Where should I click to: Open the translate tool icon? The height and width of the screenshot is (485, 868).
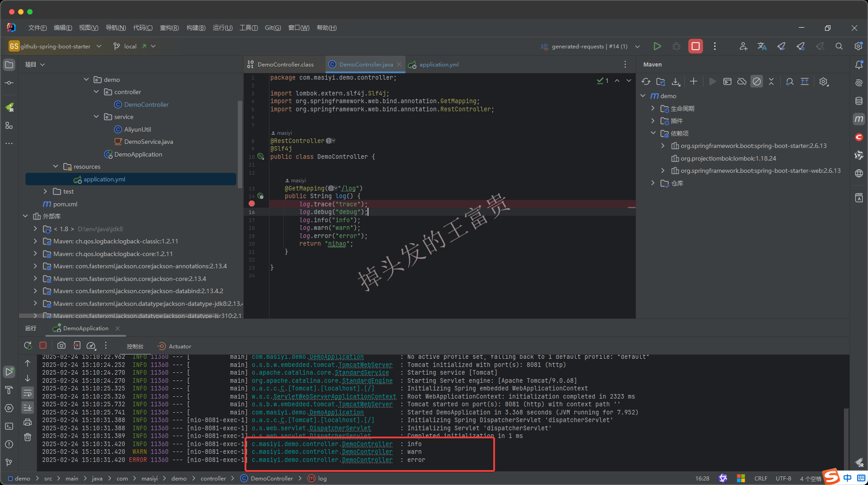762,46
